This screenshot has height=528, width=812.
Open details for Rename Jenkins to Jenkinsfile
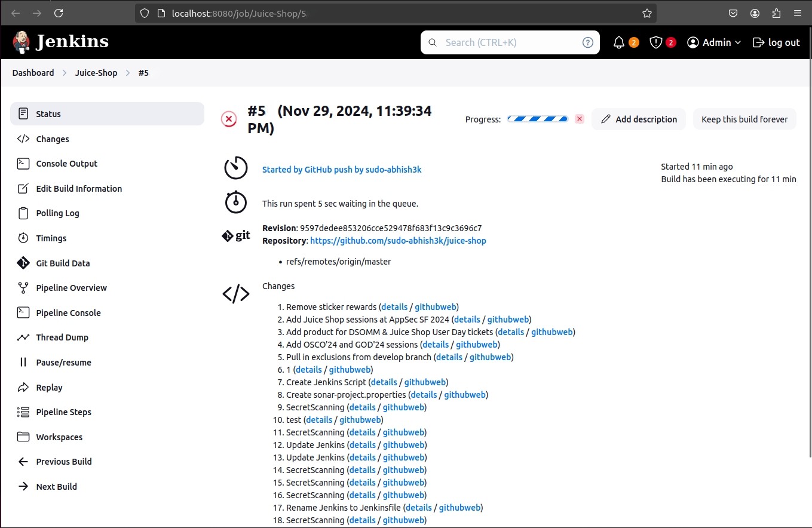tap(418, 508)
